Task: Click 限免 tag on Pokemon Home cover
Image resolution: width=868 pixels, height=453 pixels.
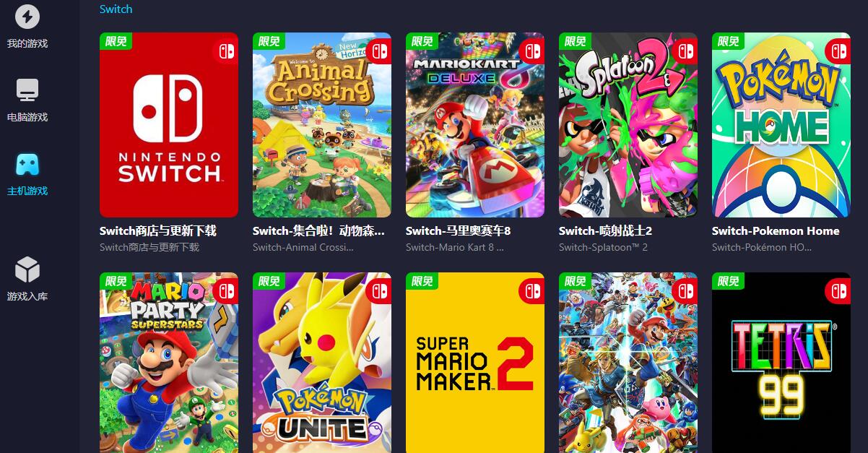Action: [728, 41]
